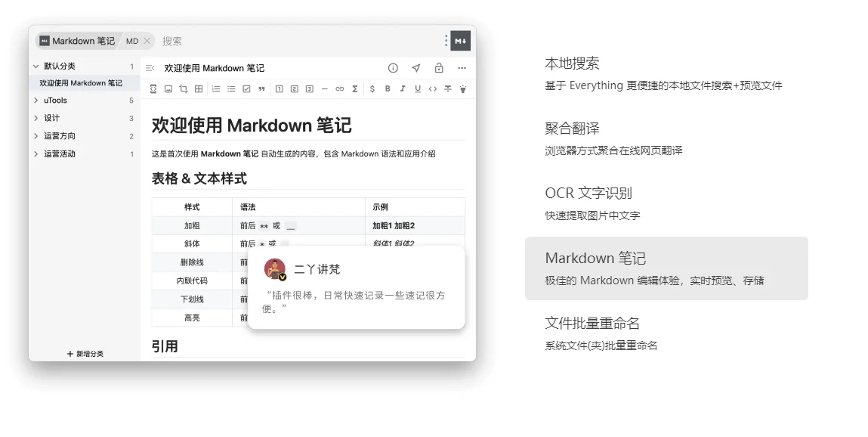Switch to the MD tab at the top
Viewport: 868px width, 437px height.
tap(131, 40)
